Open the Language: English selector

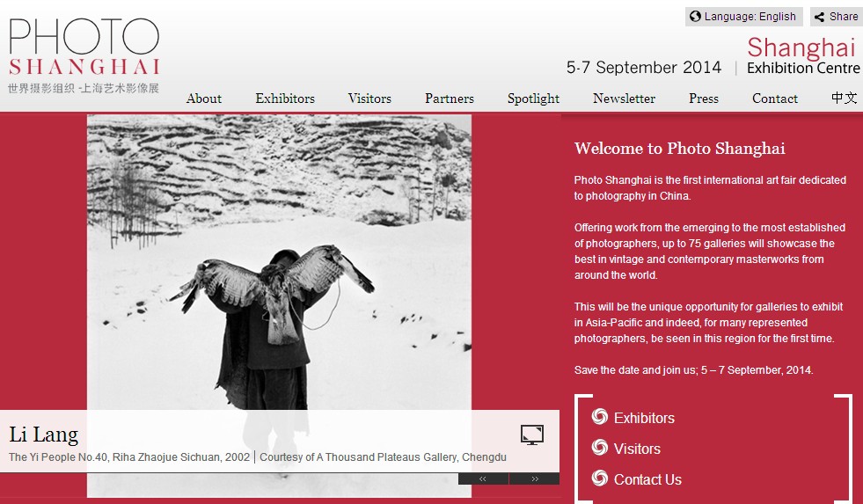pos(743,17)
